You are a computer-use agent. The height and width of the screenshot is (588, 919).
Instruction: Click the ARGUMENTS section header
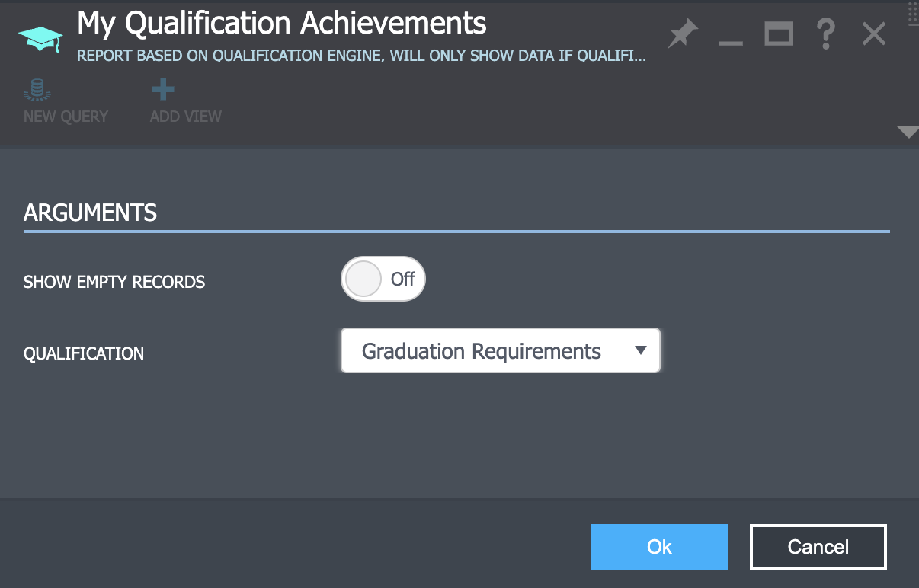pos(91,213)
